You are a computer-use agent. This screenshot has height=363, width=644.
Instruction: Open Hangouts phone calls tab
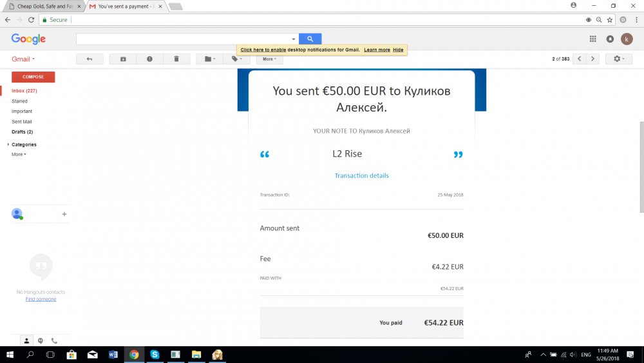coord(54,340)
